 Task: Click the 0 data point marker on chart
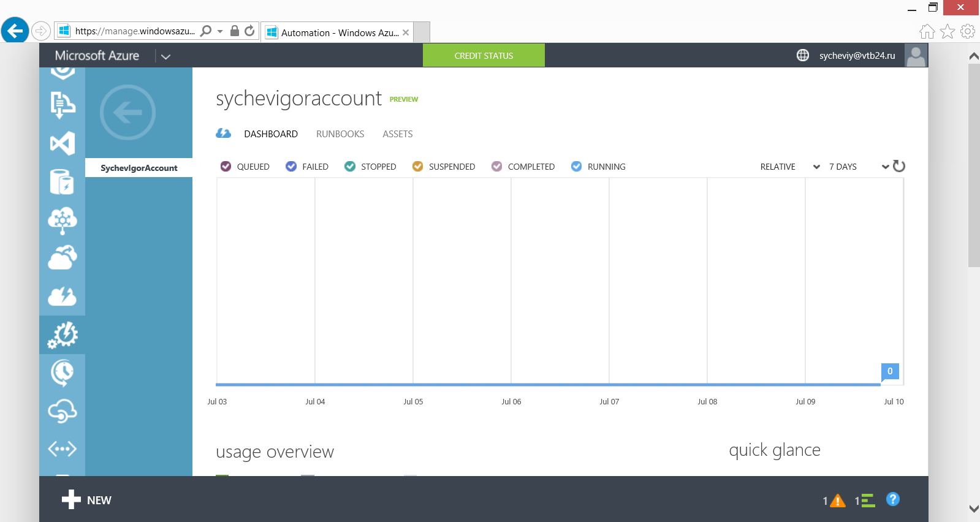[x=890, y=371]
